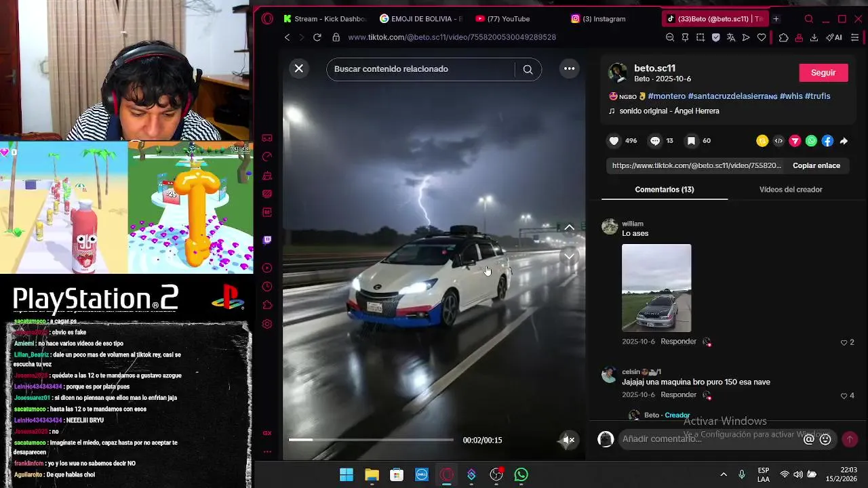Open the car image in william's comment

[x=656, y=288]
